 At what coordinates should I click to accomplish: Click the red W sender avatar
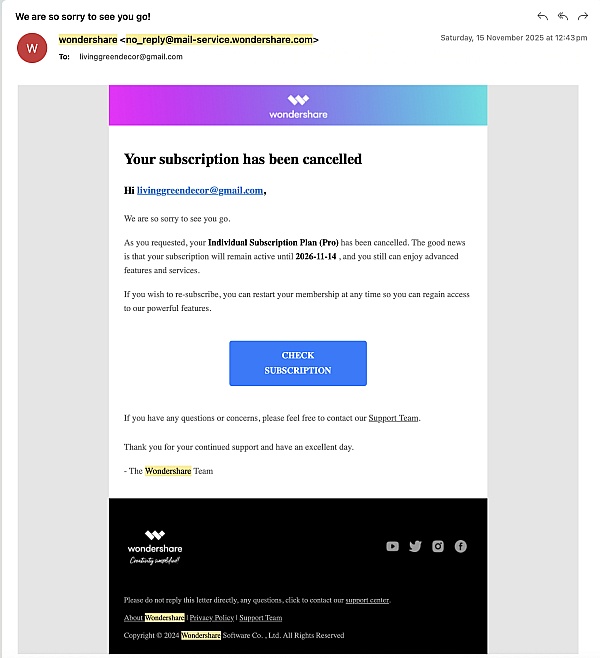click(x=33, y=47)
